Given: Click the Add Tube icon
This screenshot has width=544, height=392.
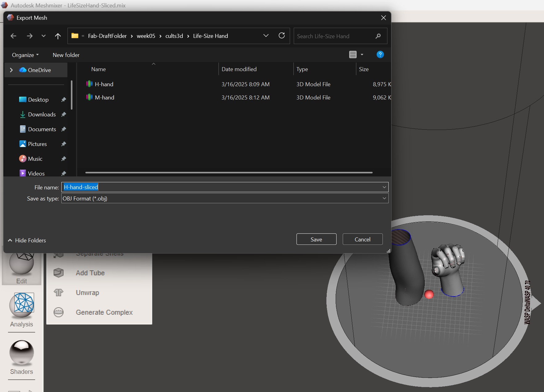Looking at the screenshot, I should [59, 273].
